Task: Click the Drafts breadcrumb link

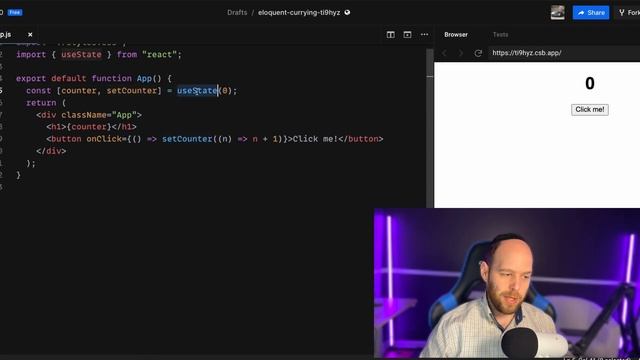Action: (x=237, y=13)
